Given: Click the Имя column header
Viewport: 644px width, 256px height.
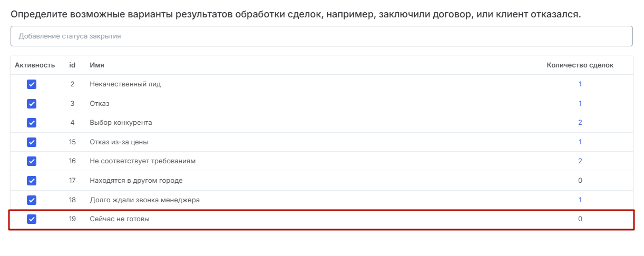Looking at the screenshot, I should 97,65.
